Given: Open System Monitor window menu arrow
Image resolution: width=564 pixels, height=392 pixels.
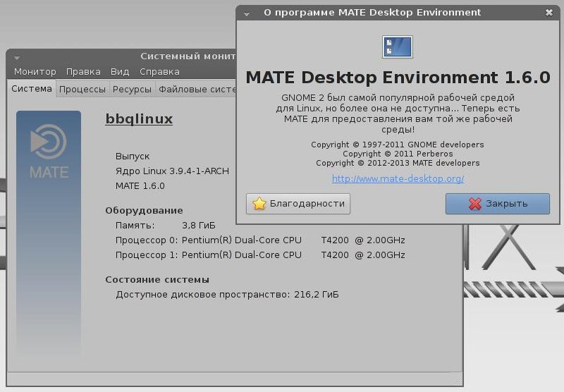Looking at the screenshot, I should pos(17,58).
